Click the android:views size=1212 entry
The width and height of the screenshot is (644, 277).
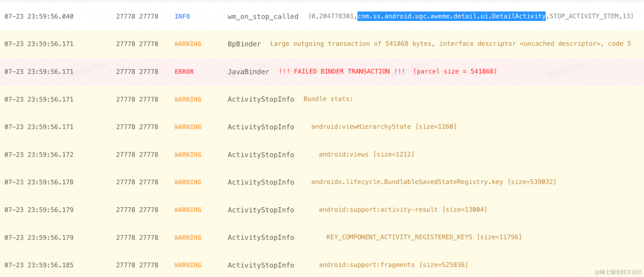click(366, 154)
